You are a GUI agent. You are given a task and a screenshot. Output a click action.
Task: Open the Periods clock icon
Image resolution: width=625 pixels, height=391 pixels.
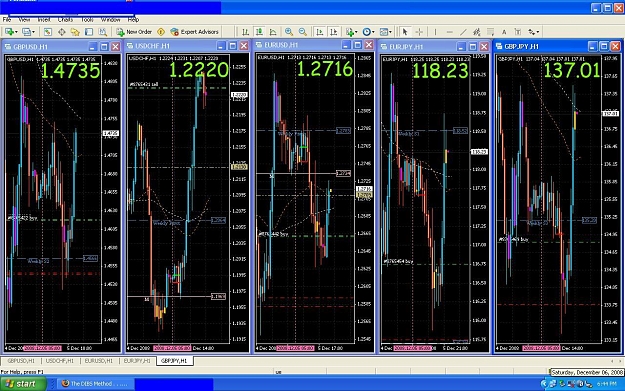pos(366,32)
